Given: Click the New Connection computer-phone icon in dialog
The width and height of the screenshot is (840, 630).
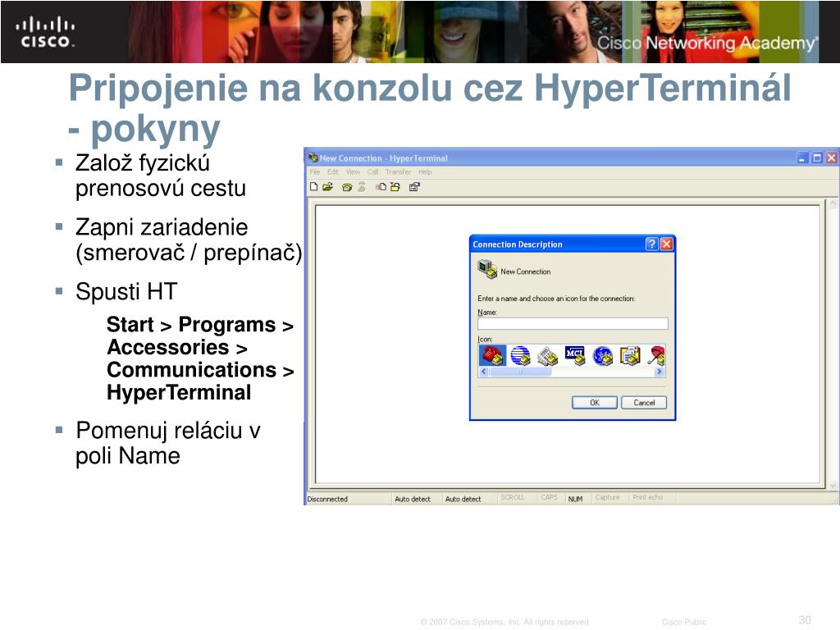Looking at the screenshot, I should point(487,269).
